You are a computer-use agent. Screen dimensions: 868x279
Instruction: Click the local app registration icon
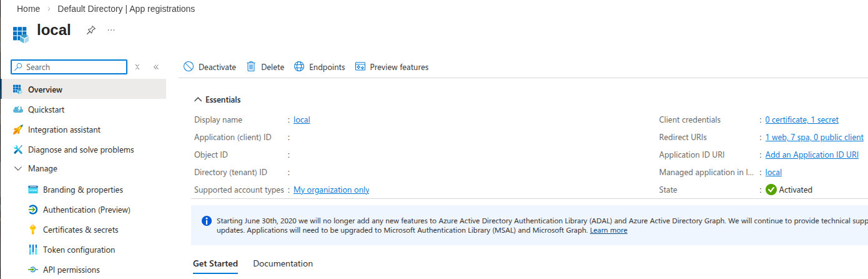(21, 34)
